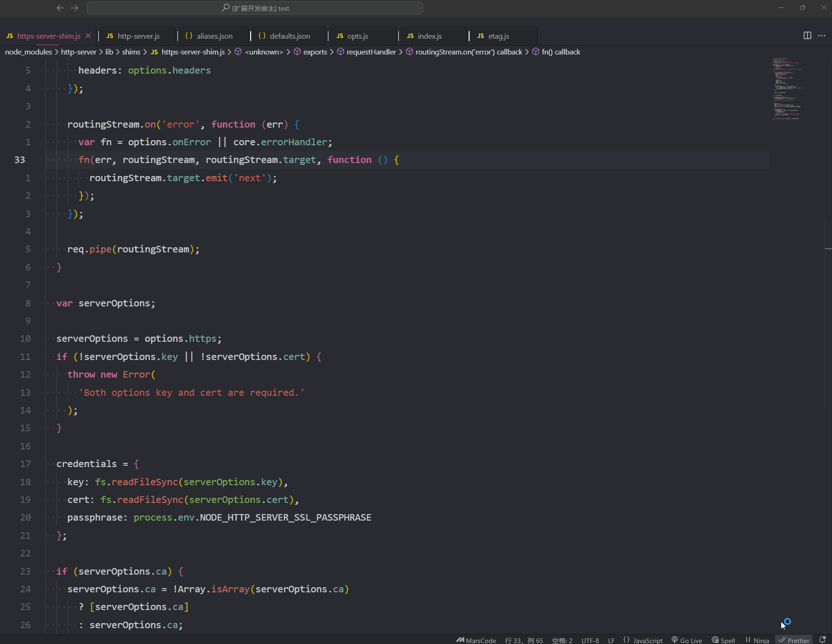Select the https-server-shim.js tab
Screen dimensions: 832x644
pyautogui.click(x=48, y=36)
